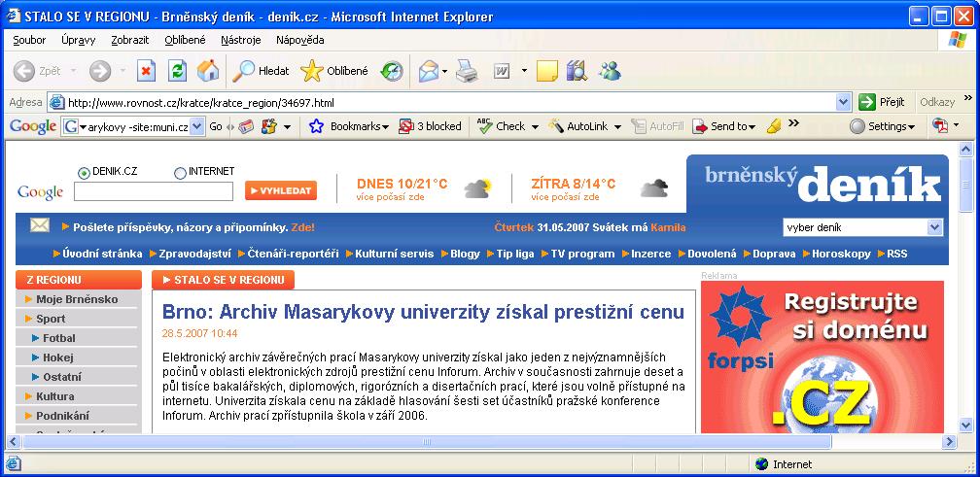Expand the address bar history dropdown
This screenshot has width=980, height=477.
(844, 102)
